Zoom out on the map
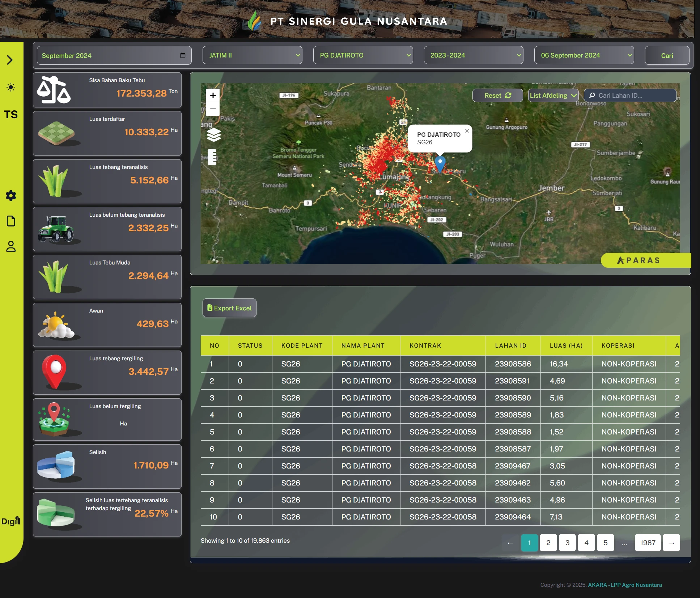 [213, 109]
